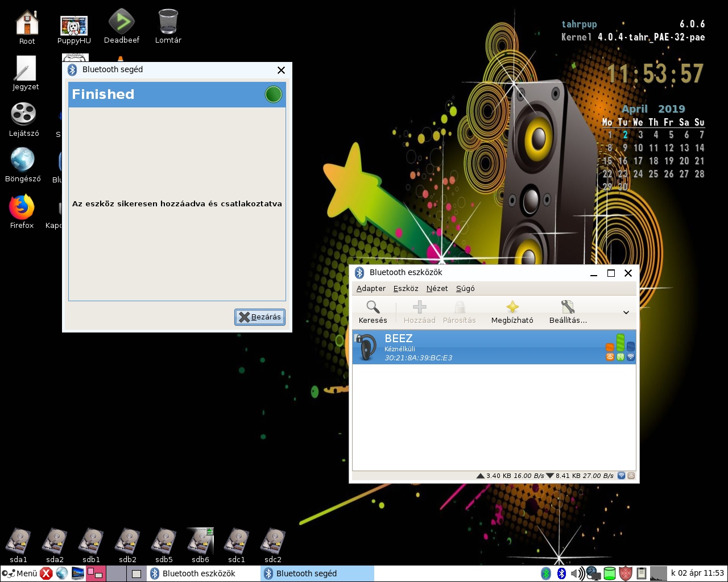Screen dimensions: 728x582
Task: Click the show desktop taskbar square
Action: (x=136, y=573)
